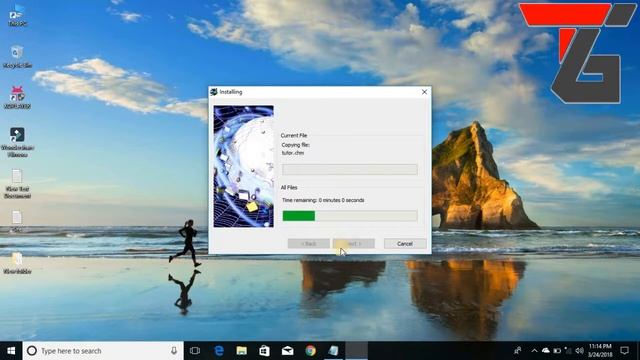Launch Microsoft Edge from the taskbar
This screenshot has width=640, height=360.
[x=219, y=351]
